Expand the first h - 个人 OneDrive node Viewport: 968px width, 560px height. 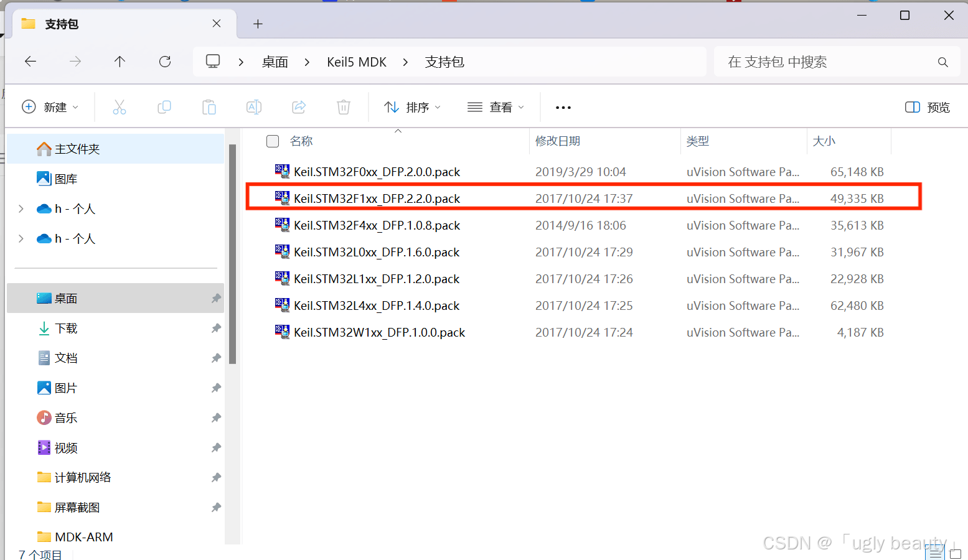click(x=21, y=208)
